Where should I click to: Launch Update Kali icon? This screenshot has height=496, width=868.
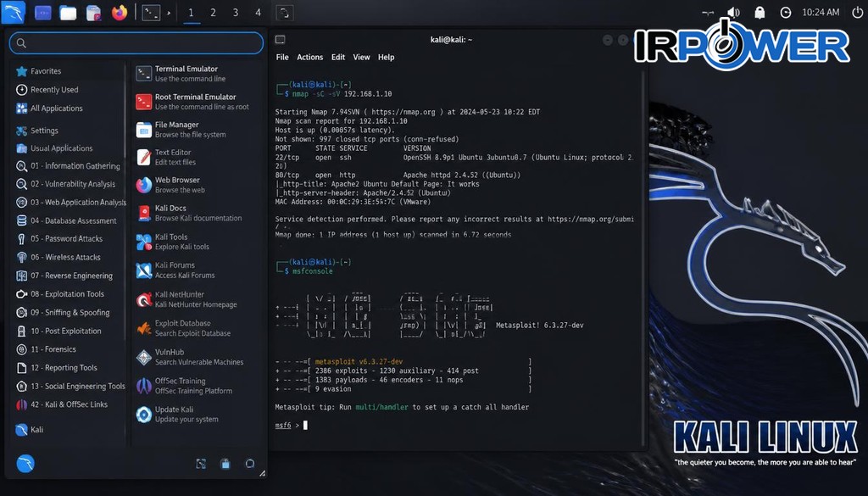coord(144,415)
